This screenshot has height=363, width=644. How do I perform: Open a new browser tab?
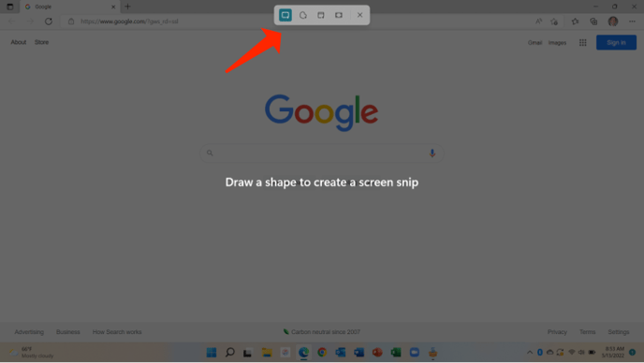pos(127,7)
